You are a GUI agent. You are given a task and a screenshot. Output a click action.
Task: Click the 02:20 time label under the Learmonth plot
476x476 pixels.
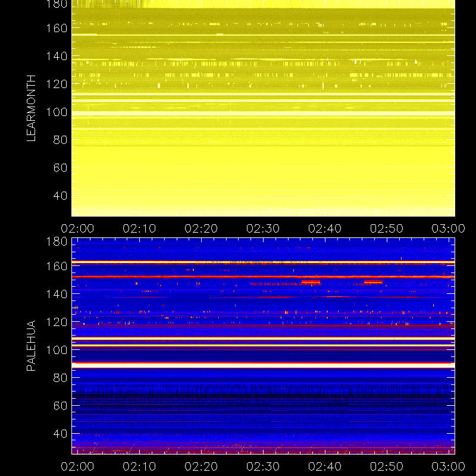click(201, 228)
